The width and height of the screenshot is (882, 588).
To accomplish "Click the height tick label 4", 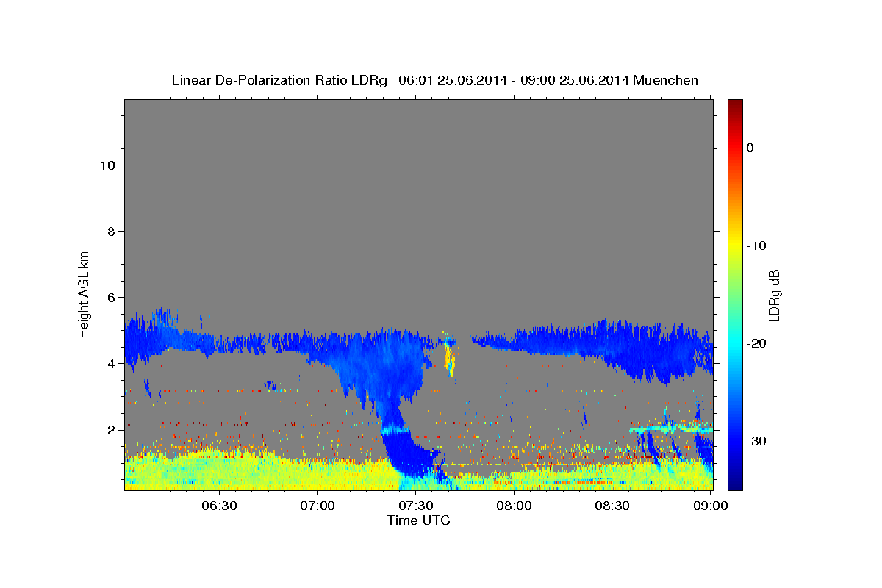I will [x=112, y=363].
